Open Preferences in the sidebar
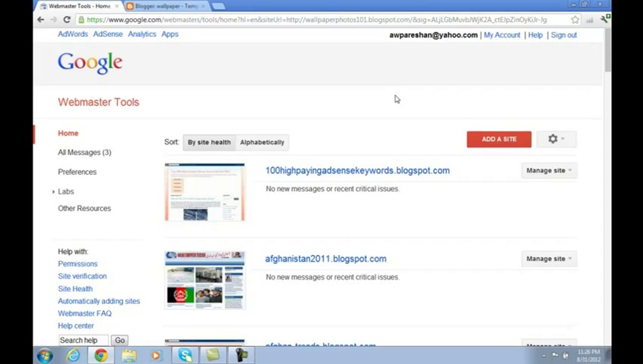643x364 pixels. point(77,172)
